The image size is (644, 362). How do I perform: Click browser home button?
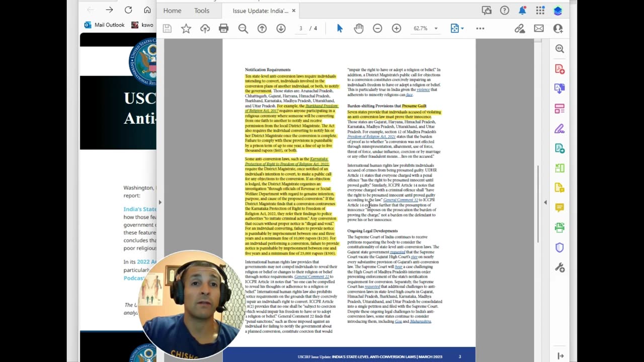pyautogui.click(x=147, y=10)
